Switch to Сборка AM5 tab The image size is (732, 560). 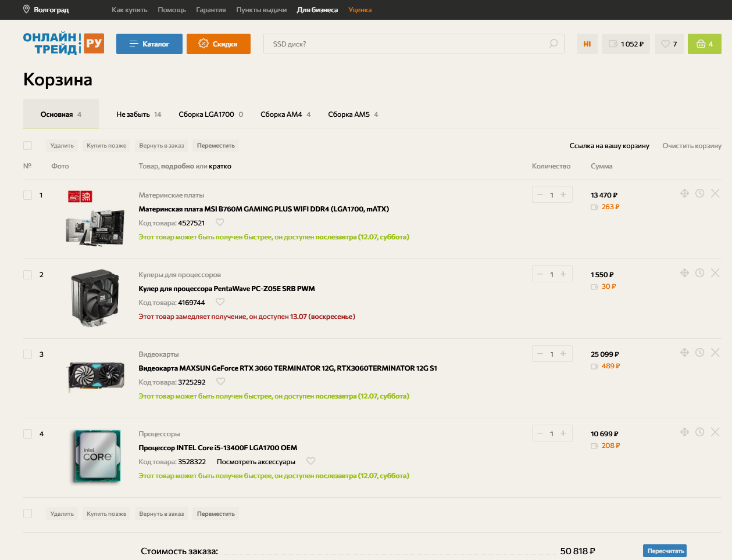coord(353,114)
